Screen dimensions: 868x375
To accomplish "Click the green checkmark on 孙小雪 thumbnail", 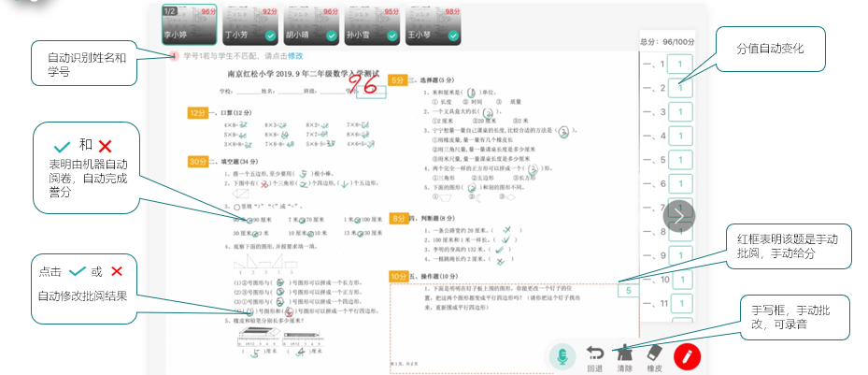I will coord(393,36).
